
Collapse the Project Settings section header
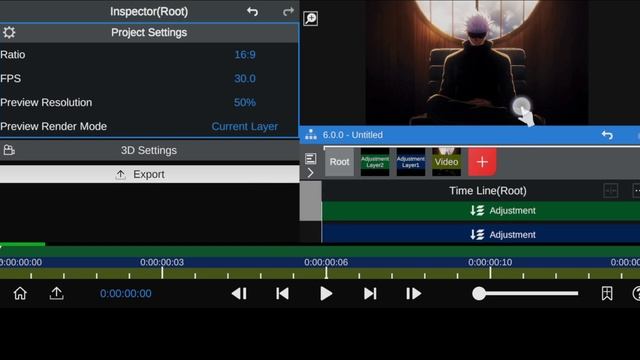(x=149, y=33)
